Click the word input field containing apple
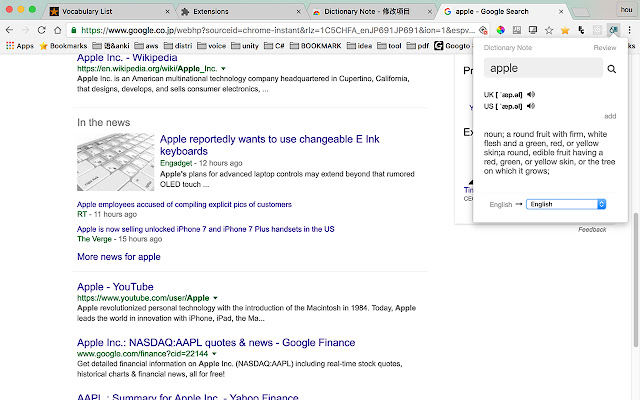Image resolution: width=640 pixels, height=400 pixels. click(x=543, y=68)
